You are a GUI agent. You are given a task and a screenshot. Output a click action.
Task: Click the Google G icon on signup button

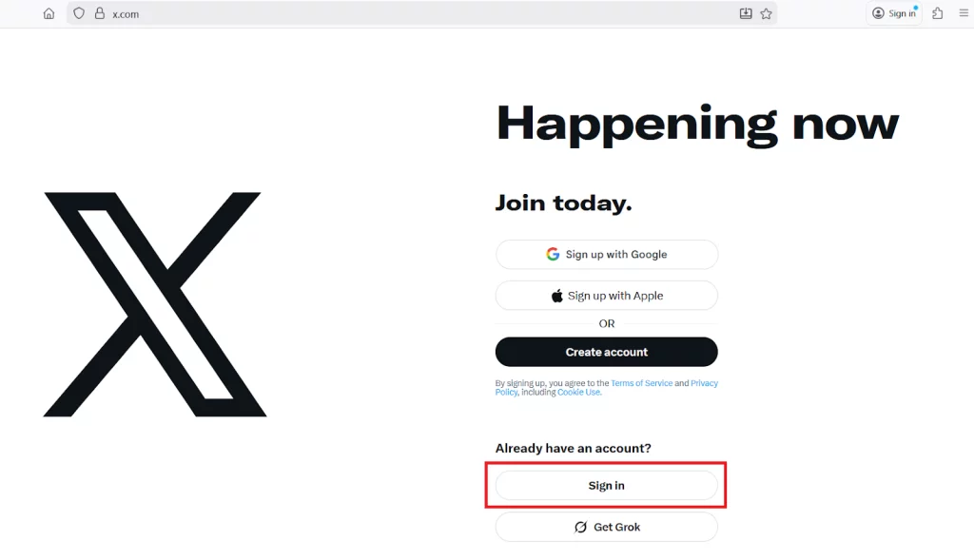tap(554, 254)
